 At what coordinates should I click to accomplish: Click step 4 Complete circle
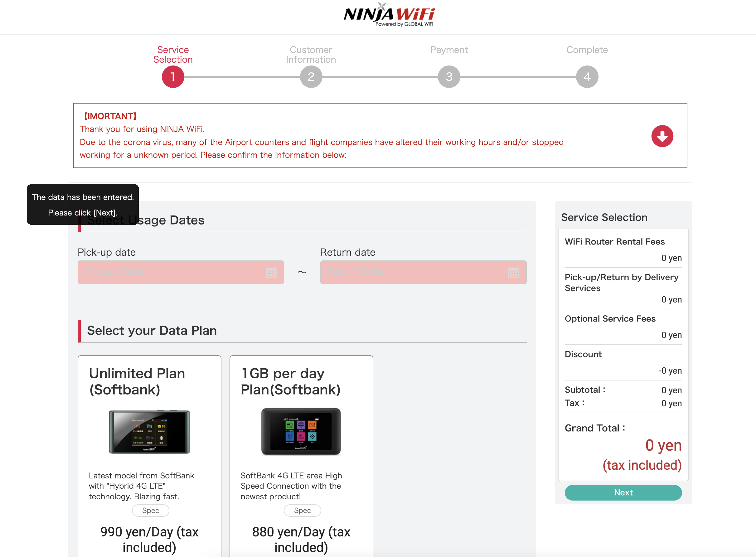587,77
